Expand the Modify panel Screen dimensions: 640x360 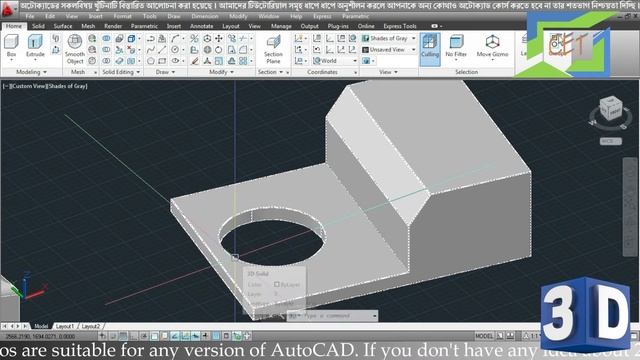click(x=222, y=72)
